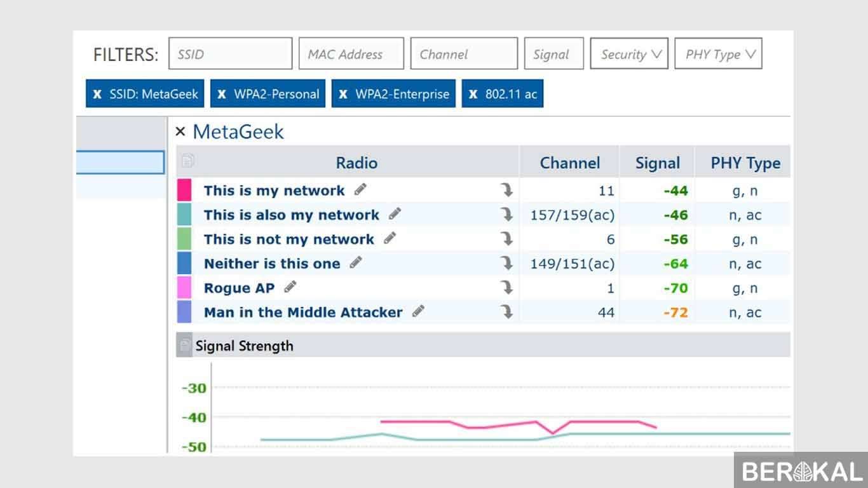Remove the WPA2-Enterprise filter tag
Viewport: 868px width, 488px height.
[343, 94]
